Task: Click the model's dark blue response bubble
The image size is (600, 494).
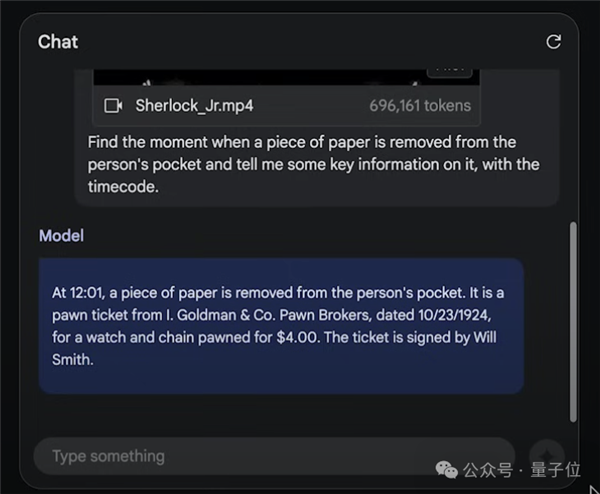Action: click(281, 326)
